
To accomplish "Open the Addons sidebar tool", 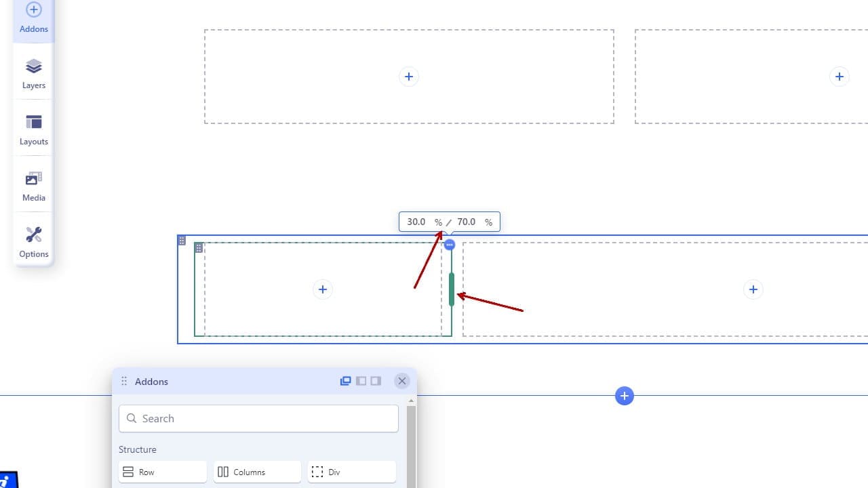I will pyautogui.click(x=33, y=18).
